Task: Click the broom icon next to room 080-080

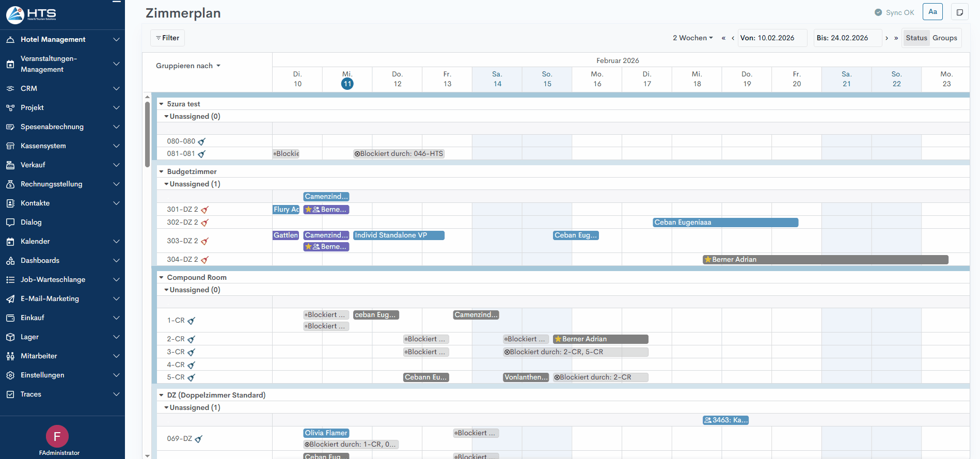Action: pyautogui.click(x=202, y=141)
